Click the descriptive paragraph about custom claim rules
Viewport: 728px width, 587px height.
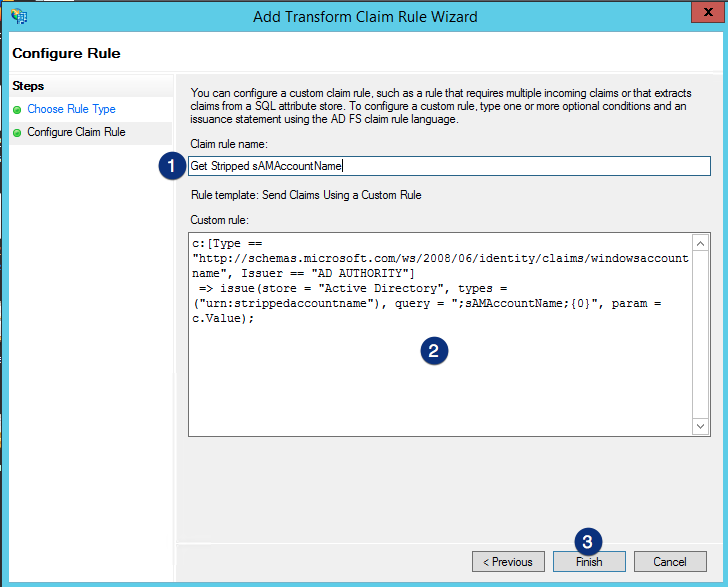[441, 106]
